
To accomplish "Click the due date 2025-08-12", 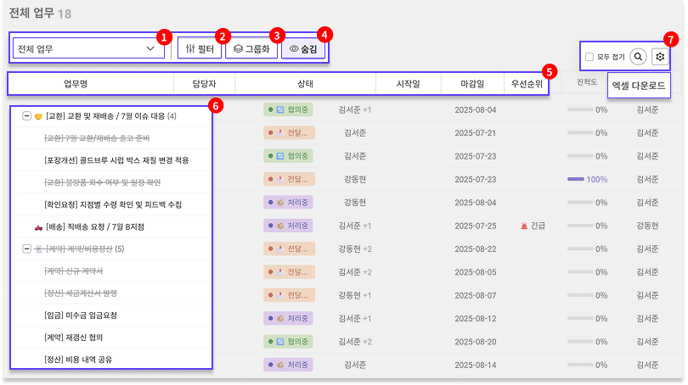I will (x=475, y=318).
